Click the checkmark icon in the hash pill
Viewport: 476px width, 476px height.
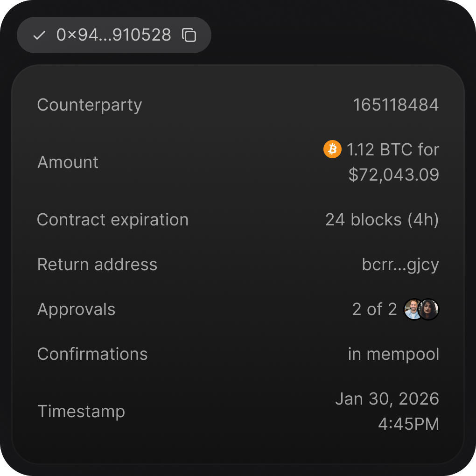coord(40,35)
